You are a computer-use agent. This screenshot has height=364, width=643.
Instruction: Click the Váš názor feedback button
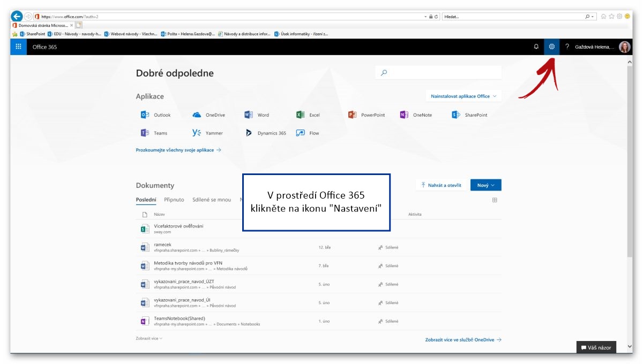596,347
